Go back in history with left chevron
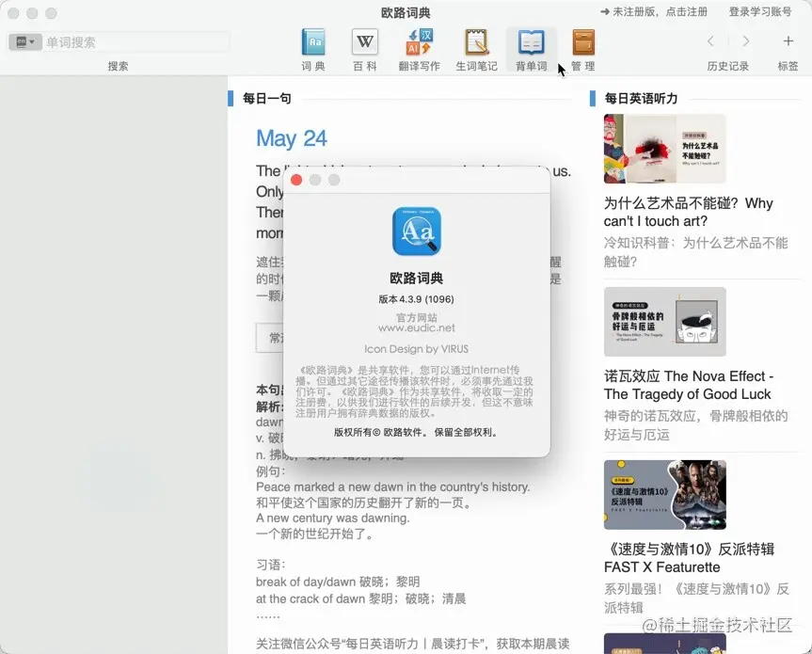Viewport: 812px width, 654px height. pos(710,40)
